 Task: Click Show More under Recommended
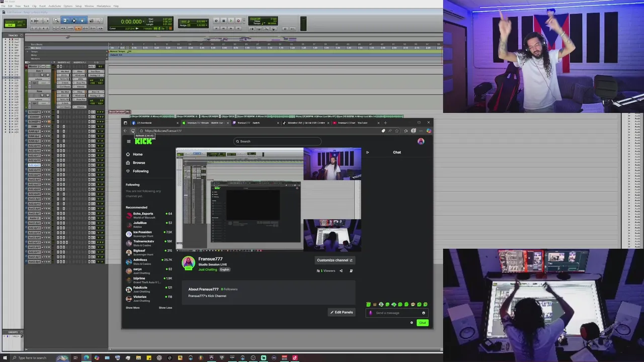pyautogui.click(x=133, y=308)
